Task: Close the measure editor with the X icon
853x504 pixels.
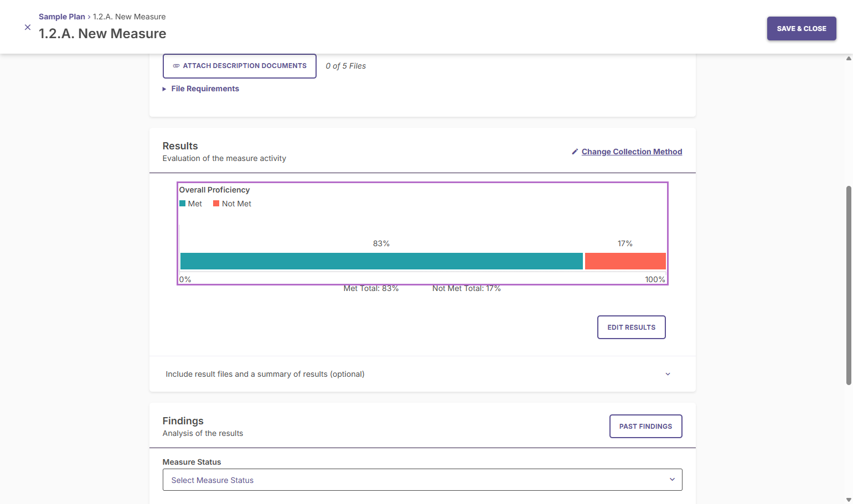Action: (x=28, y=27)
